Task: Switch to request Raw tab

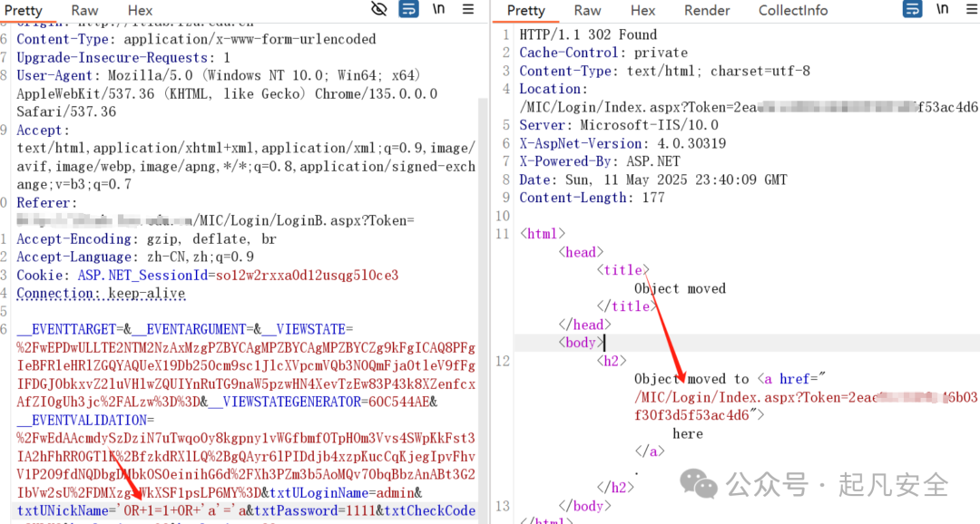Action: point(84,11)
